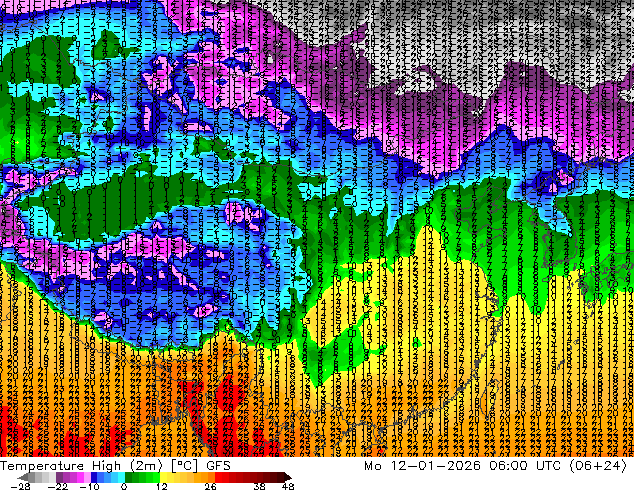Click the -22 legend scale label
Viewport: 634px width, 490px height.
coord(58,486)
